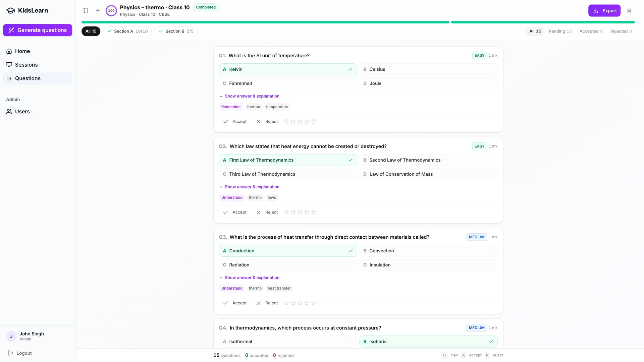This screenshot has height=362, width=644.
Task: Expand answer & explanation for Q3
Action: point(249,278)
